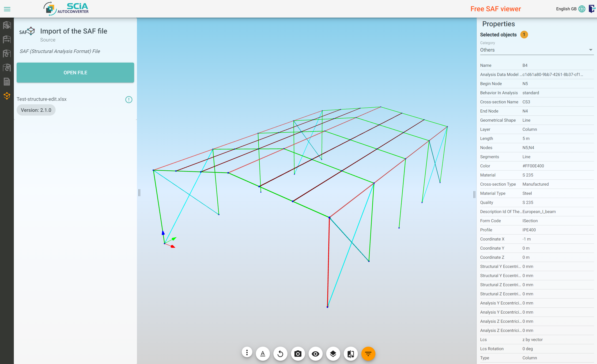
Task: Click the text labels 'A' toolbar button
Action: pos(263,354)
